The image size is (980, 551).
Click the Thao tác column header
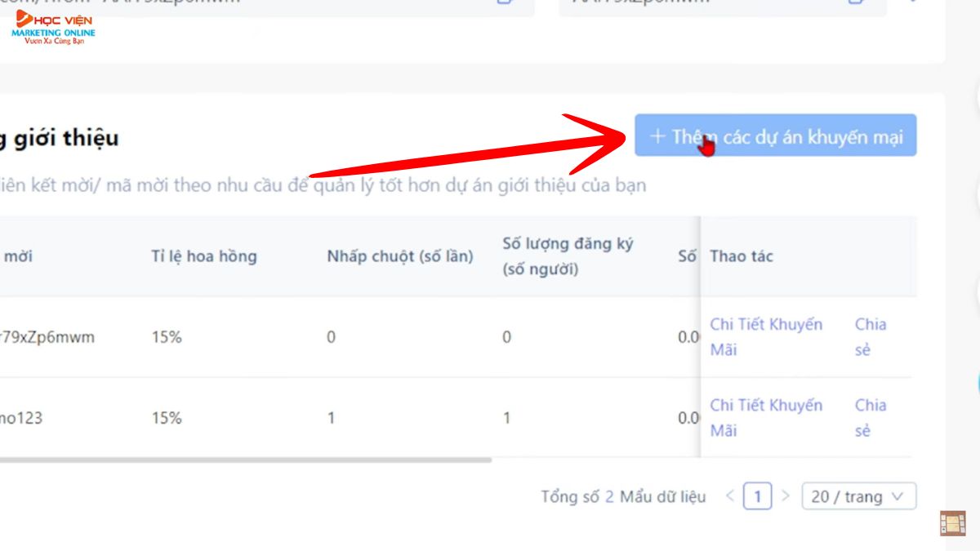coord(742,256)
